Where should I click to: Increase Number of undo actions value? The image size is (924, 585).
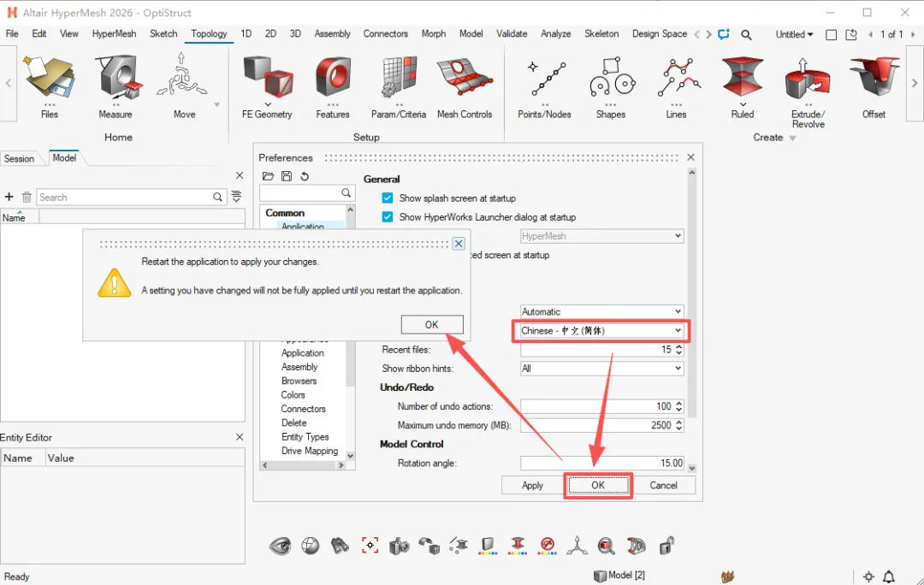point(679,403)
